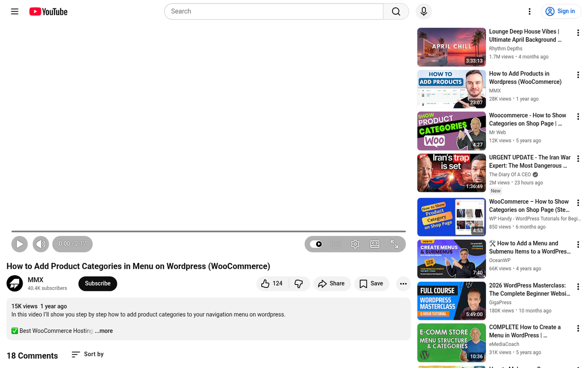588x368 pixels.
Task: Click the YouTube home logo
Action: coord(49,11)
